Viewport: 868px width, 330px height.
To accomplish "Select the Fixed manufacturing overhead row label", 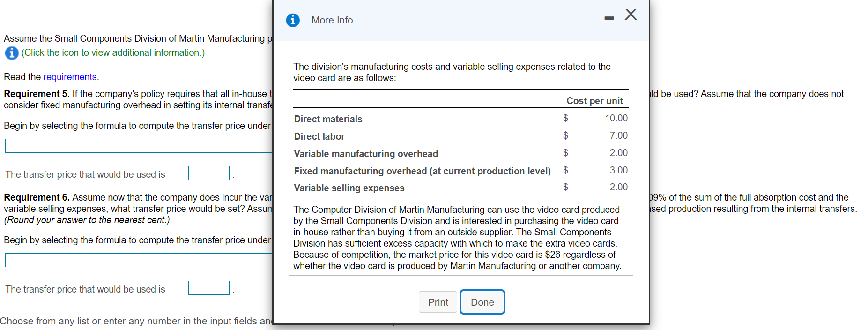I will click(x=422, y=171).
